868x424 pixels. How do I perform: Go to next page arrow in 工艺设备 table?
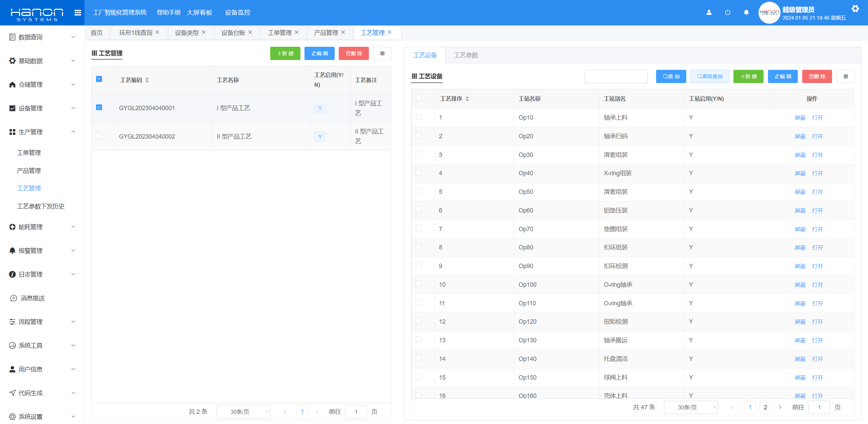[x=780, y=407]
